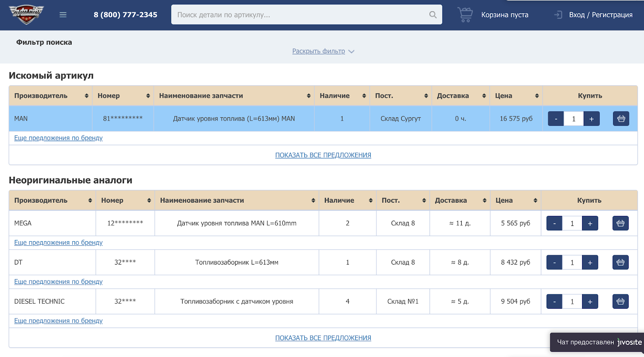Decrease quantity for DIESEL TECHNIC row

[x=554, y=301]
